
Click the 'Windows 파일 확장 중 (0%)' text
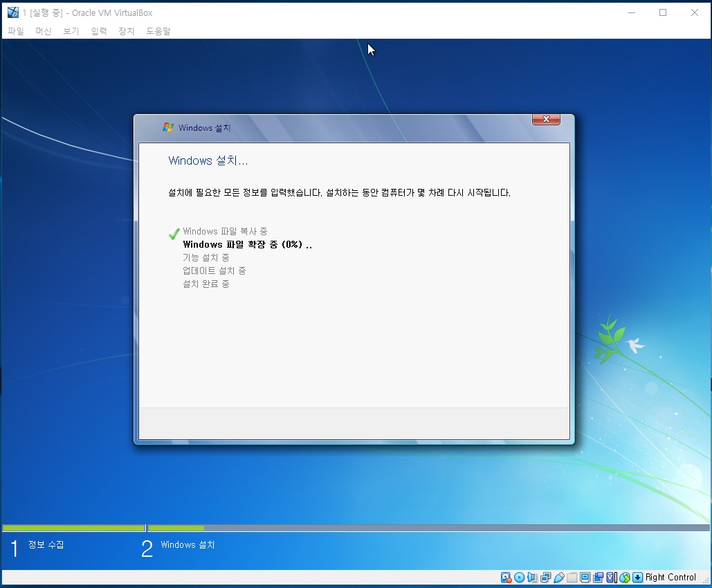coord(247,244)
